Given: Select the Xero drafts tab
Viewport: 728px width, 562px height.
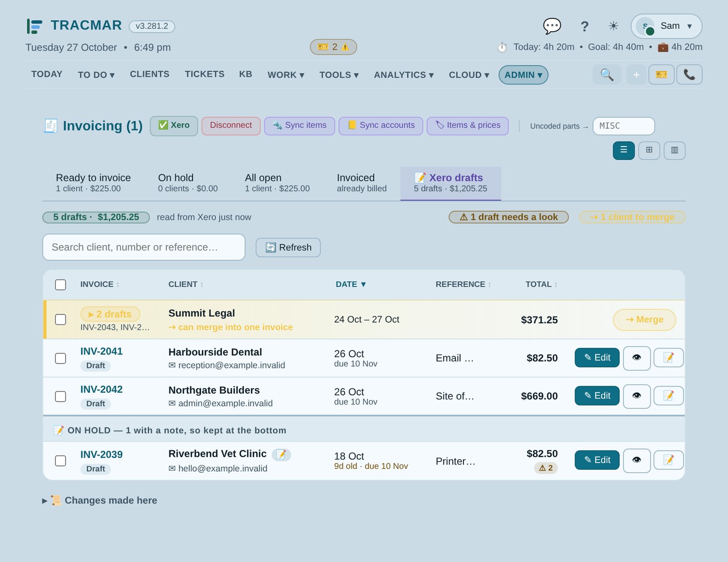Looking at the screenshot, I should (450, 183).
